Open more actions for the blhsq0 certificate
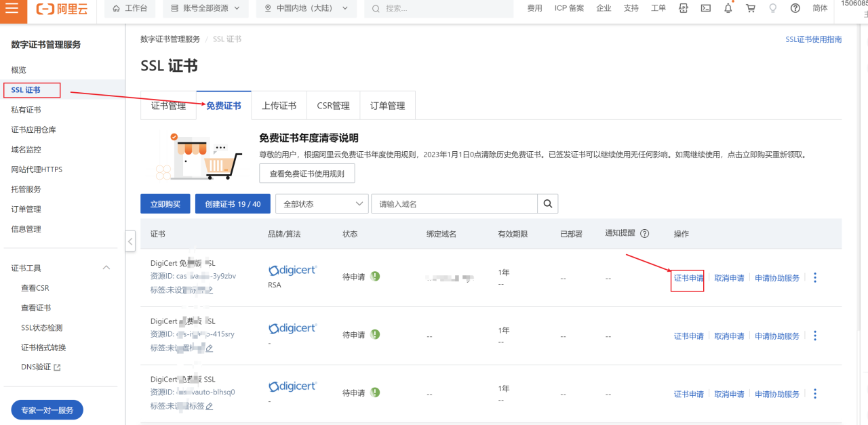 (815, 394)
